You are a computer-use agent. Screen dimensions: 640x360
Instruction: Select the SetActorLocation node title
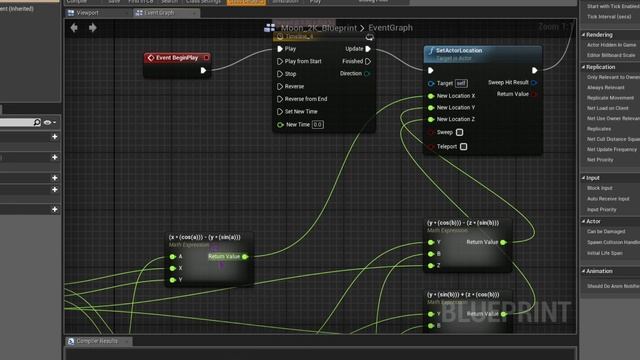point(459,51)
